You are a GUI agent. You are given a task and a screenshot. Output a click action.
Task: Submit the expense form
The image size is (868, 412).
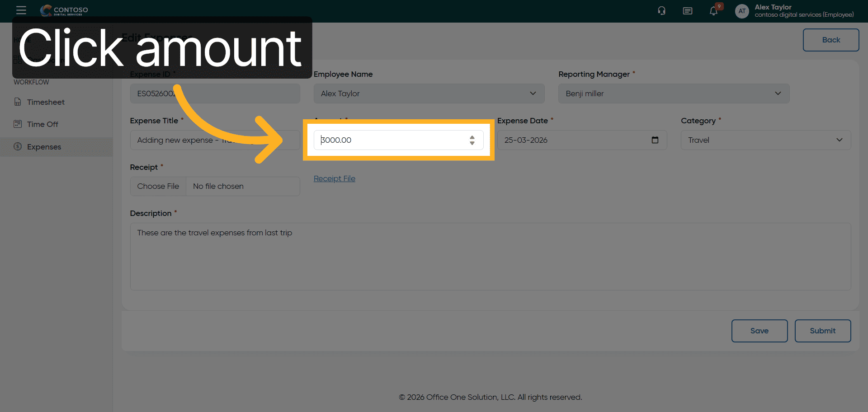(x=822, y=331)
